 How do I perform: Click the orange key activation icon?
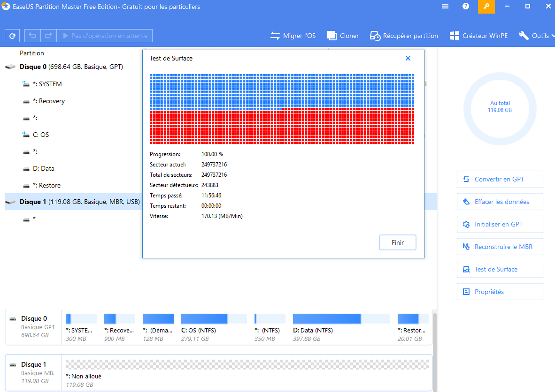(x=486, y=6)
